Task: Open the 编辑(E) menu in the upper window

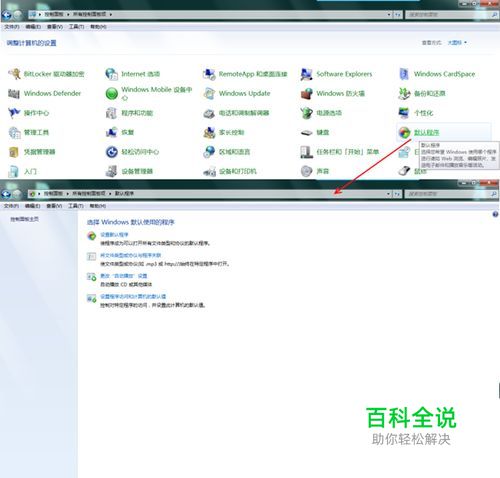Action: pos(33,26)
